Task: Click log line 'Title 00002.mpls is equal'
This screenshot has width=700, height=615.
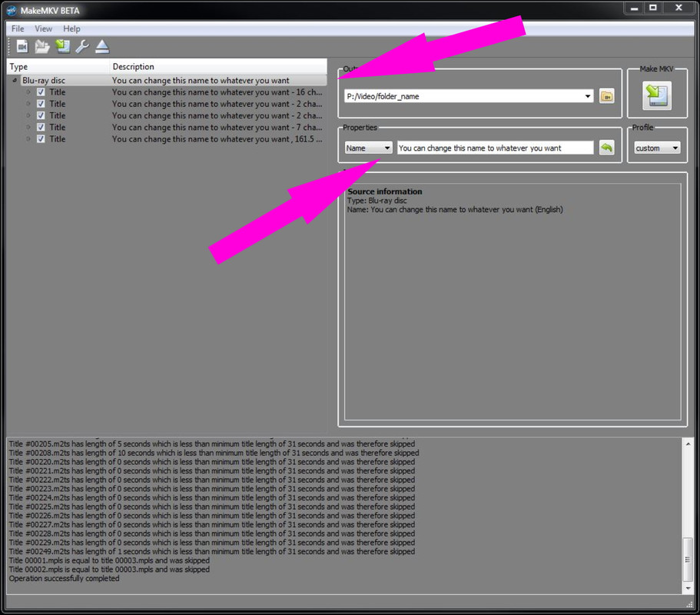Action: tap(109, 570)
